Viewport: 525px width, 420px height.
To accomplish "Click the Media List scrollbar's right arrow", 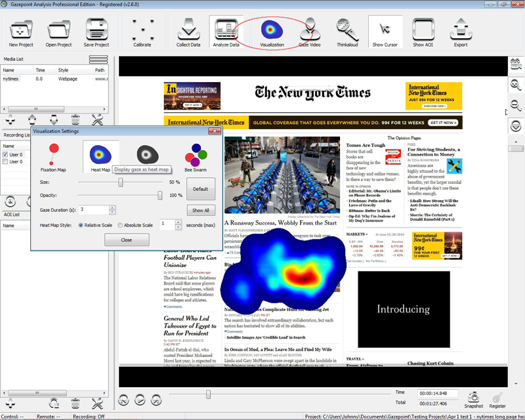I will (x=104, y=109).
